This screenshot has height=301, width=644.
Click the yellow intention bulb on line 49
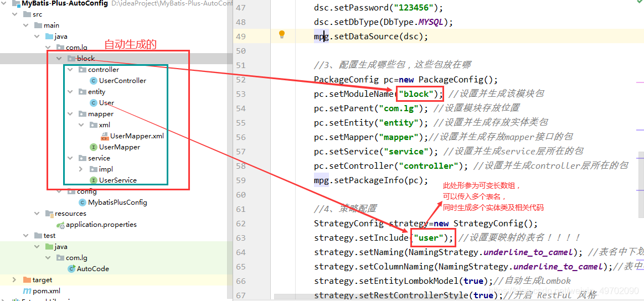[282, 34]
